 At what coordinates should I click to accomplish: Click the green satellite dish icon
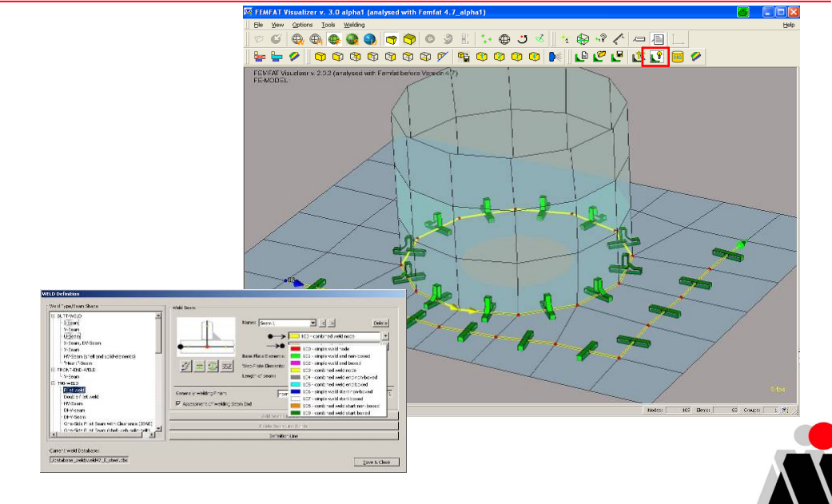tap(540, 39)
